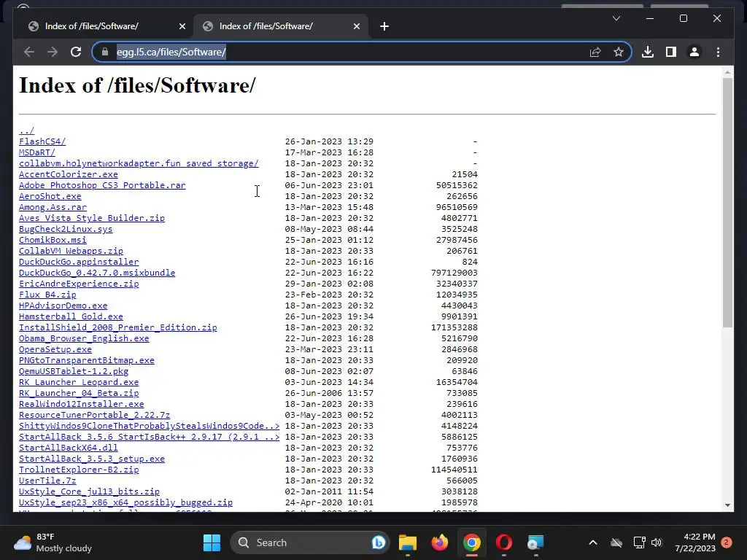Click the QemuUSBTablet-1.2.pkg link
Viewport: 747px width, 560px height.
click(x=74, y=371)
